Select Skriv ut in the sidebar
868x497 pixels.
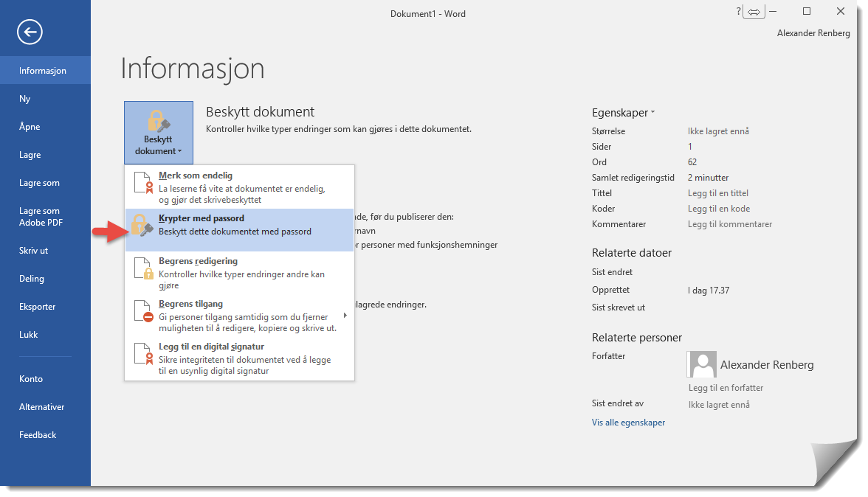[33, 251]
